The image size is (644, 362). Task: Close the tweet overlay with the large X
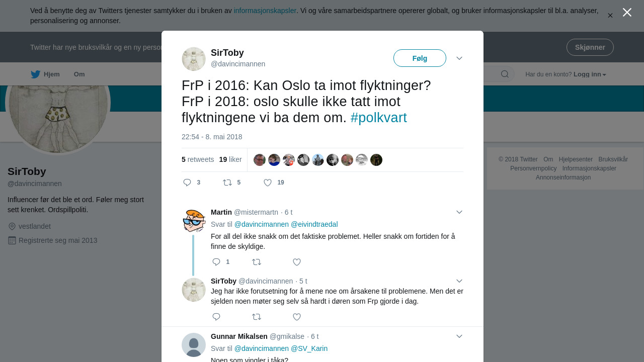point(627,13)
